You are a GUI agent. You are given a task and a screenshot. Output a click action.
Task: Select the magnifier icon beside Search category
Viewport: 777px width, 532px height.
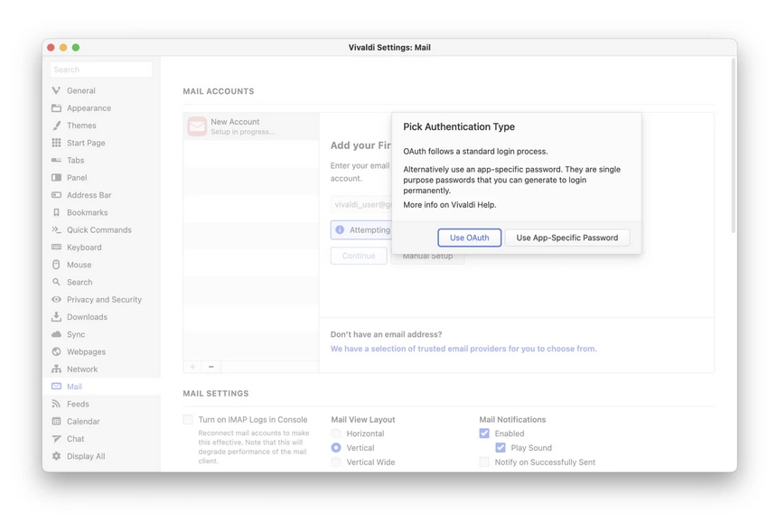tap(56, 282)
